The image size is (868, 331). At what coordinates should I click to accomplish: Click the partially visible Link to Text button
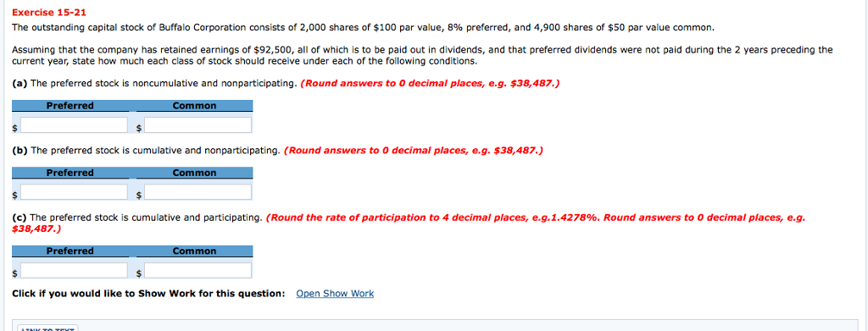pyautogui.click(x=47, y=328)
